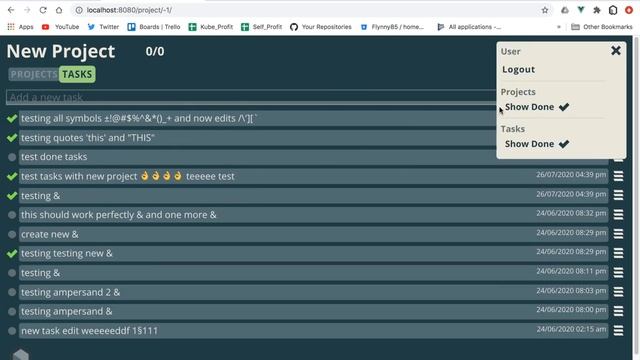Uncheck 'testing all symbols' task checkmark
Screen dimensions: 640x360
[12, 118]
